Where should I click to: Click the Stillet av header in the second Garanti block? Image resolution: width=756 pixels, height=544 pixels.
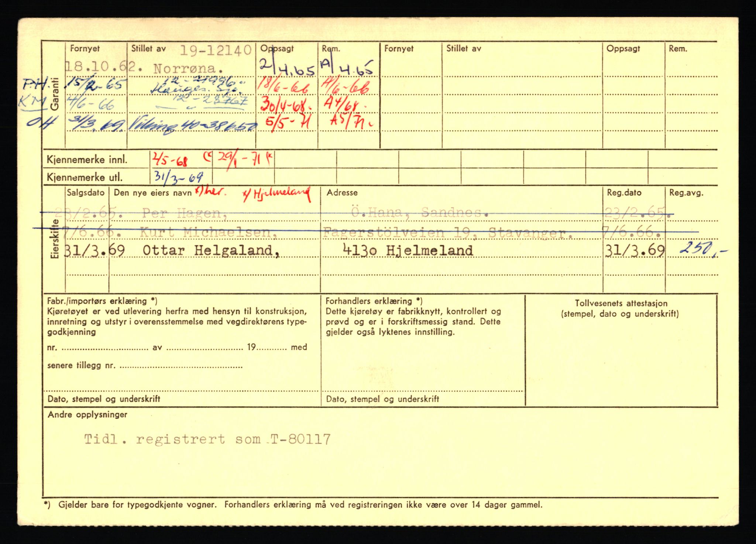pos(464,48)
